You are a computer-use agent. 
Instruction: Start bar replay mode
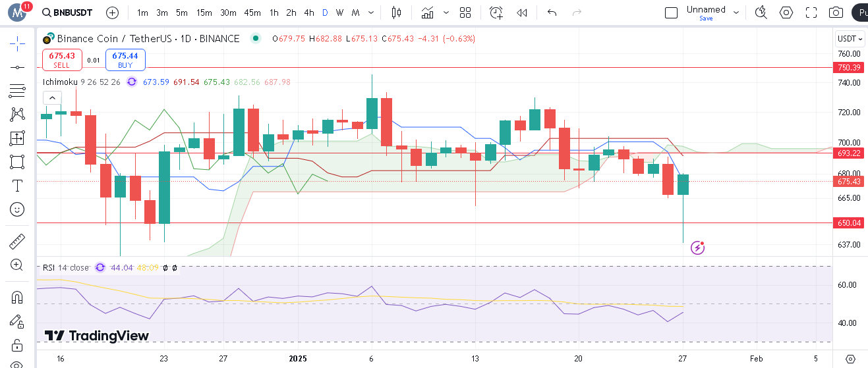pos(522,13)
